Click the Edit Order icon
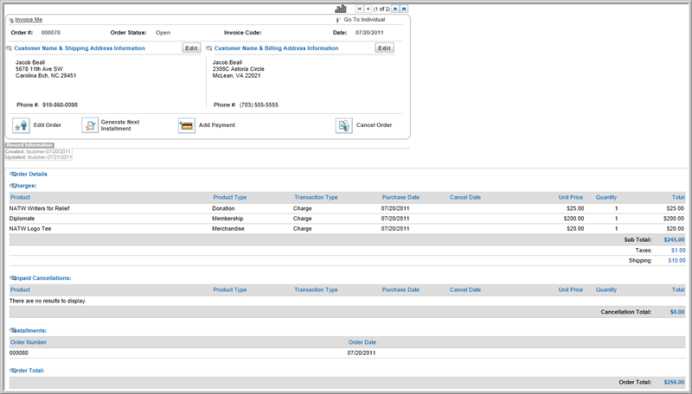Viewport: 692px width, 394px height. [21, 125]
